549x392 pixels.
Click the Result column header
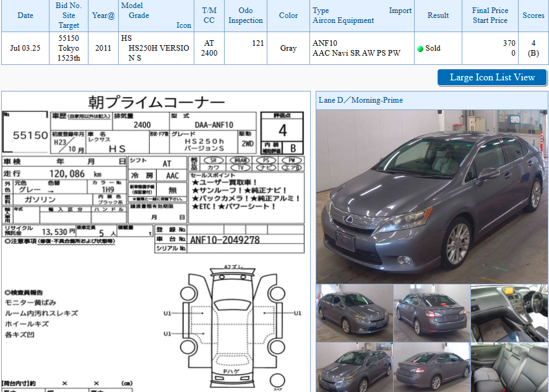(438, 15)
